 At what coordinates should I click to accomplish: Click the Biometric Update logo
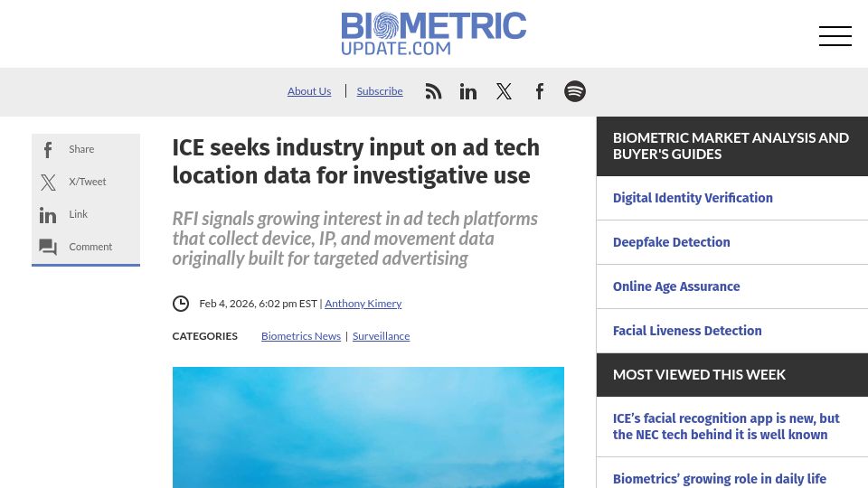433,33
